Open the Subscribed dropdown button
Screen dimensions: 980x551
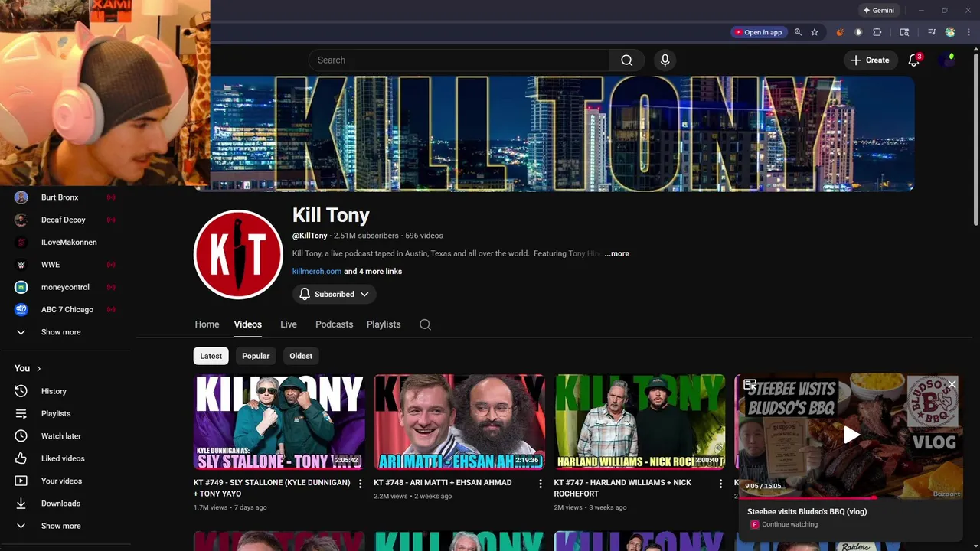pos(335,294)
